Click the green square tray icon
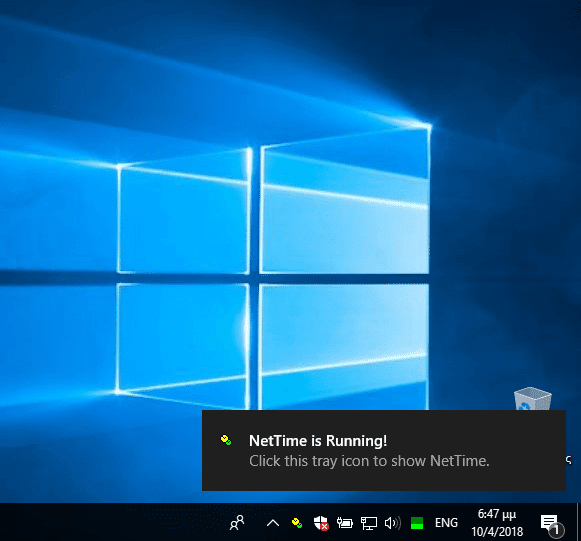This screenshot has height=541, width=581. [x=417, y=523]
